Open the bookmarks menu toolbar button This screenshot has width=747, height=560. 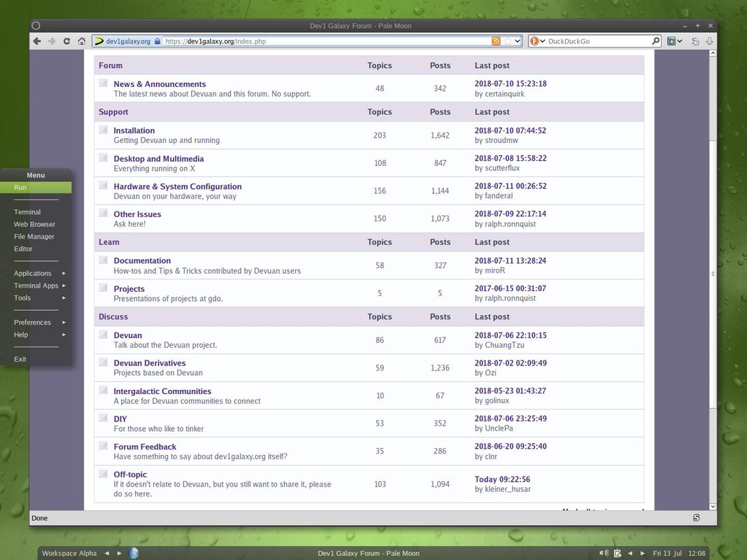(x=675, y=41)
